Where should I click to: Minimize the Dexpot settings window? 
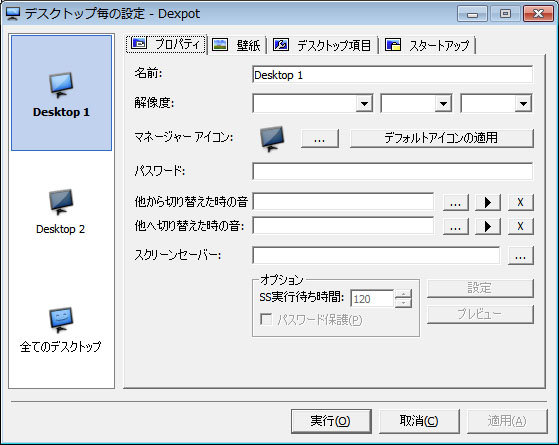tap(472, 14)
